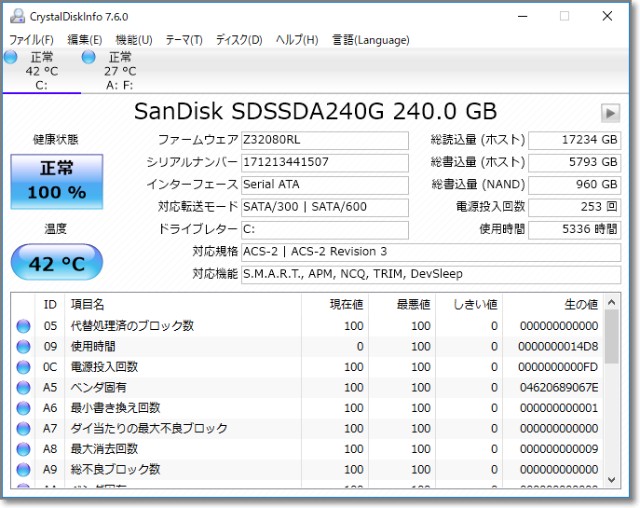This screenshot has width=640, height=508.
Task: Click the シリアルナンバー value field
Action: [x=324, y=162]
